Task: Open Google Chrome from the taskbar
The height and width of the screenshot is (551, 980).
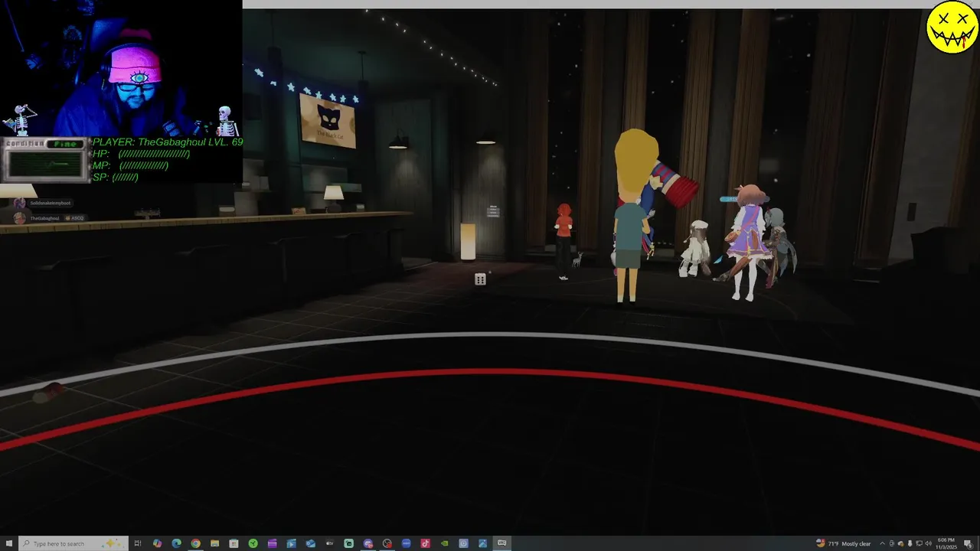Action: click(x=195, y=543)
